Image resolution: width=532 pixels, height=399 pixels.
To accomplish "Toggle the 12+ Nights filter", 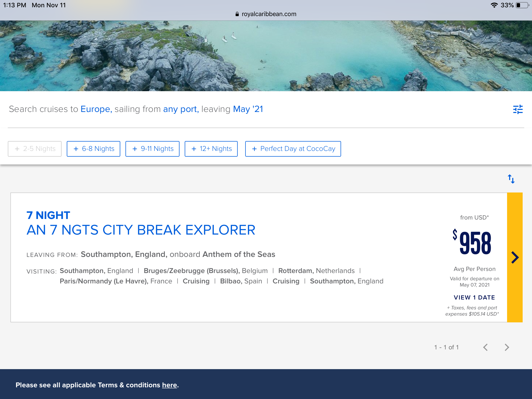I will 211,149.
